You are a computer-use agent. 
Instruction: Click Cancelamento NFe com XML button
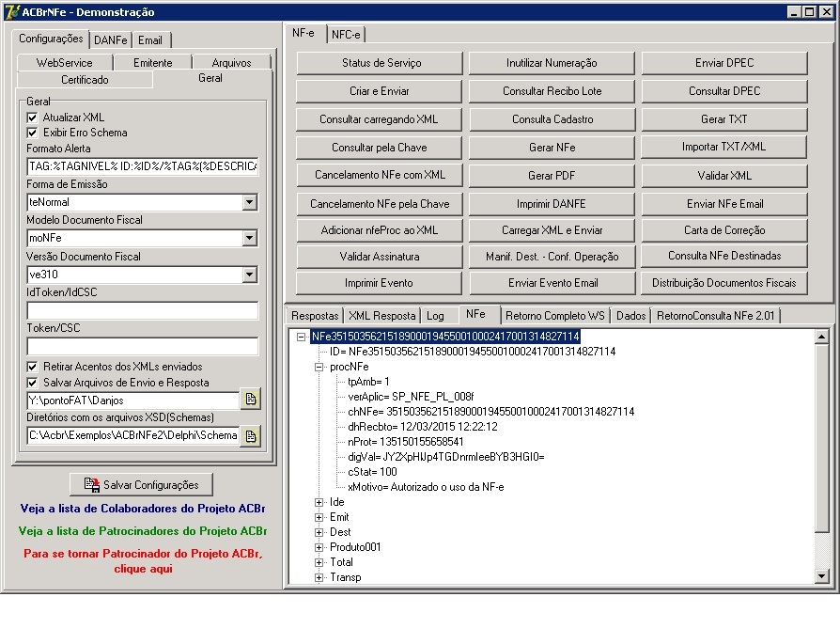[x=380, y=175]
